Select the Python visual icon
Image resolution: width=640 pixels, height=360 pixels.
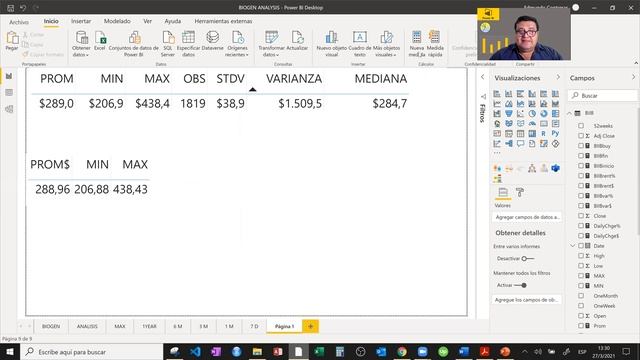coord(555,133)
